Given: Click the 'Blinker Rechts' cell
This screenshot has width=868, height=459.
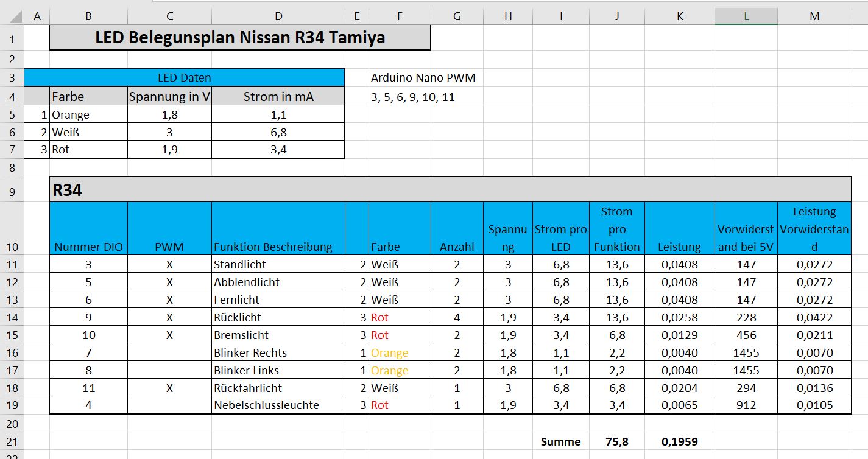Looking at the screenshot, I should pyautogui.click(x=278, y=352).
